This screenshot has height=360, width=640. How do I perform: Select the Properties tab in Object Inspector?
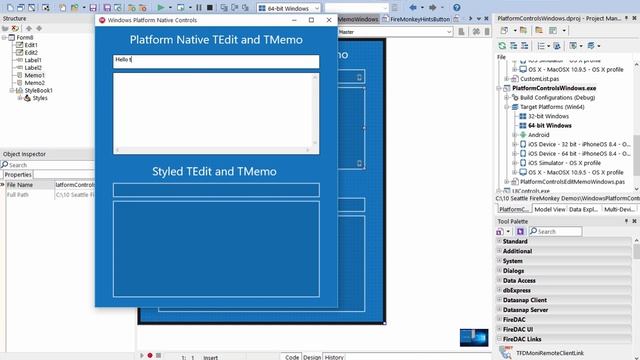pos(18,174)
